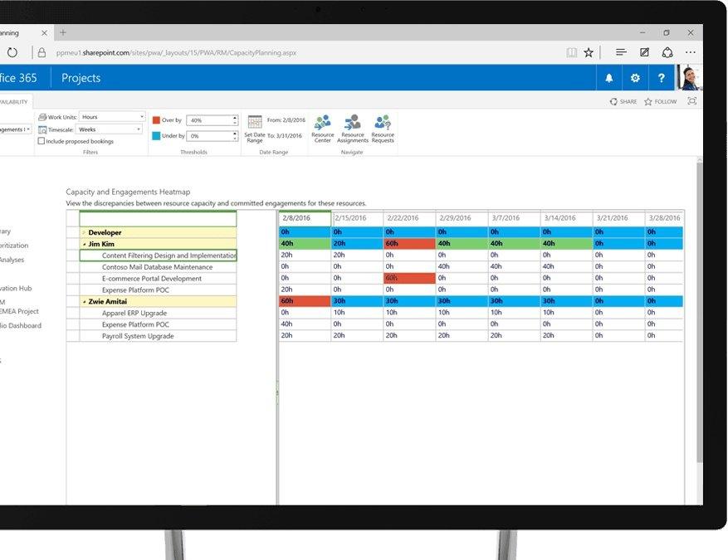Open Office 365 settings gear
This screenshot has width=728, height=560.
634,77
